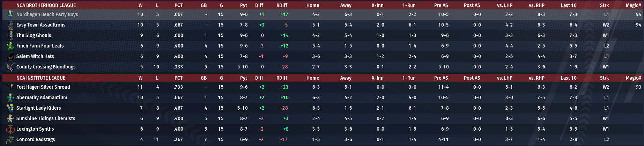The image size is (644, 146).
Task: Select the Easy Town Assaultrons team name
Action: pyautogui.click(x=41, y=25)
